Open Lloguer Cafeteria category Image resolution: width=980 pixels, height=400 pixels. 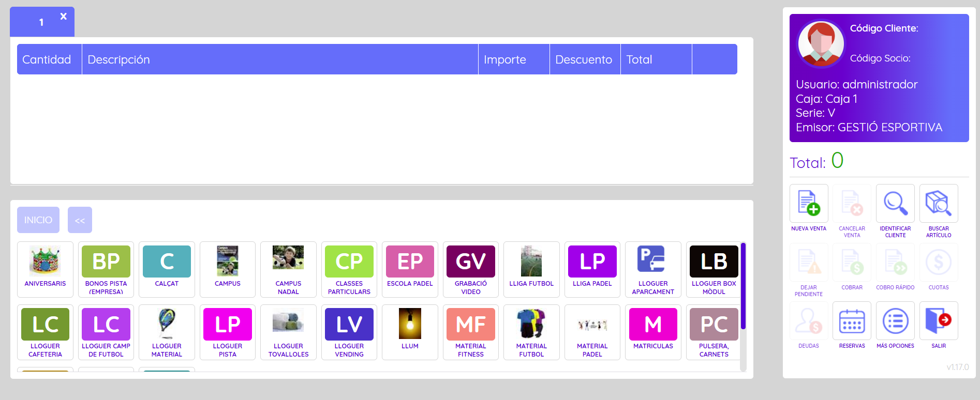pos(45,332)
